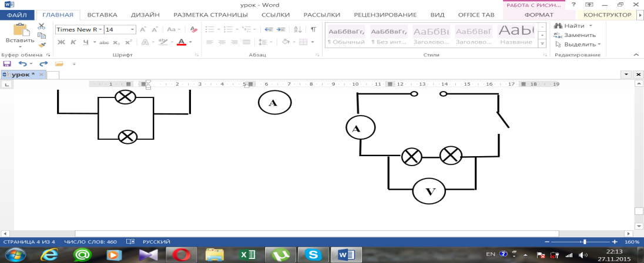Redo action from quick access toolbar

(43, 63)
